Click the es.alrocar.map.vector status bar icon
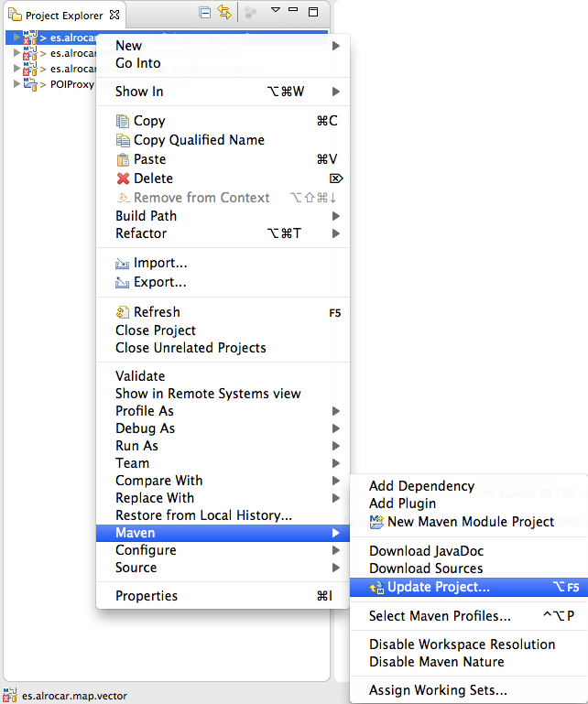Image resolution: width=588 pixels, height=704 pixels. pos(10,695)
